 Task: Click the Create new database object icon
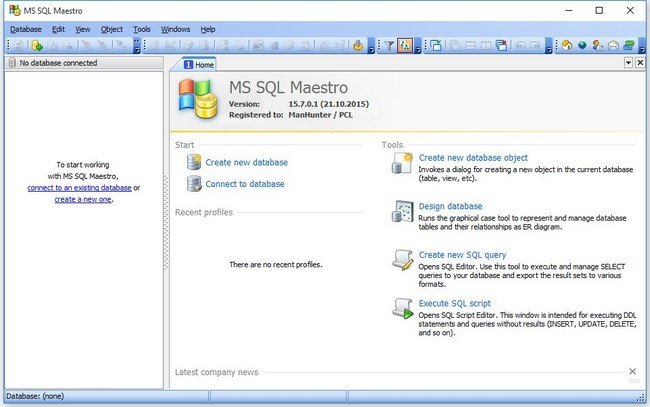tap(402, 163)
